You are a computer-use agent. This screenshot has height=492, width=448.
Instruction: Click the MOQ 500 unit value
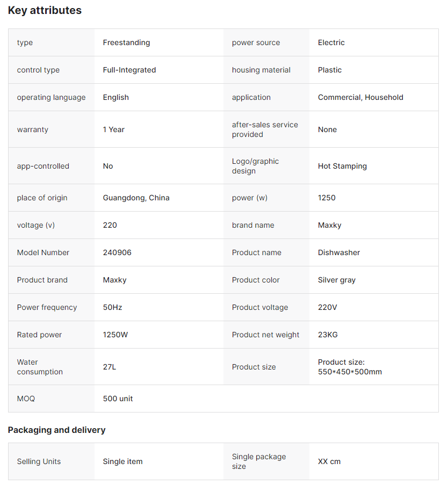[x=118, y=399]
